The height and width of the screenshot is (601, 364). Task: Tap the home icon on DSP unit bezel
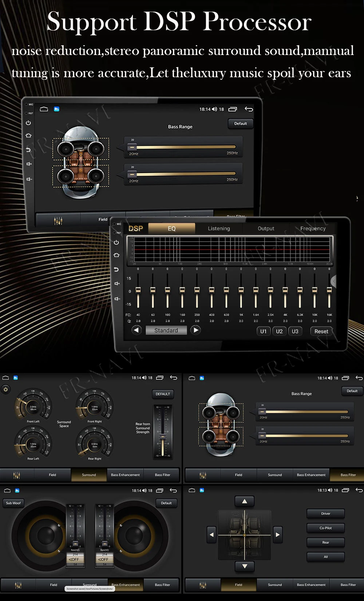point(116,255)
